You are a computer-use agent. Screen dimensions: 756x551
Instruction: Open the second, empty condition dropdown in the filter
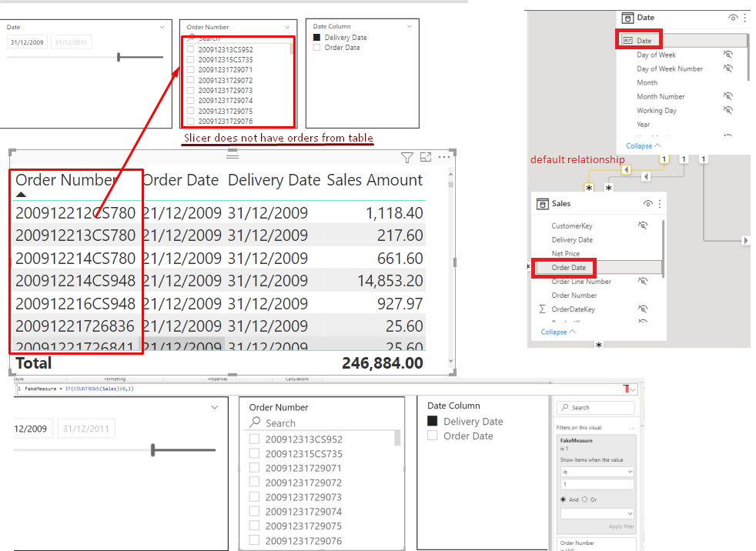point(597,513)
